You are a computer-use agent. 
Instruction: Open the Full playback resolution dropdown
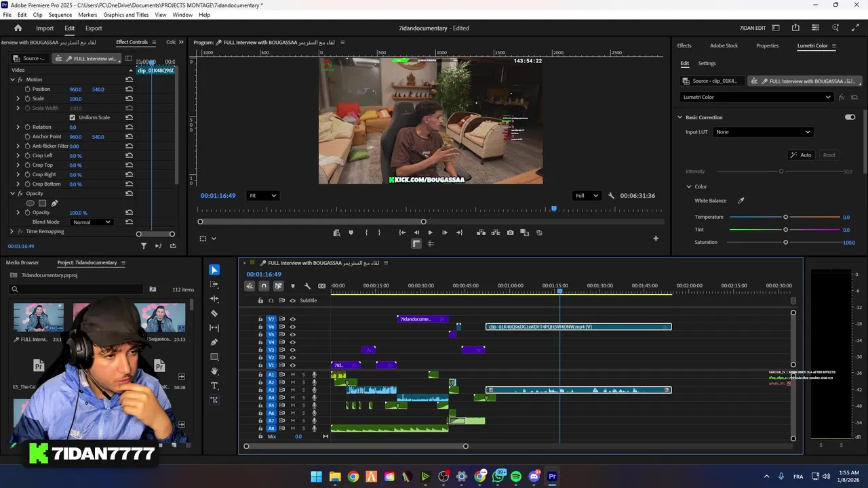coord(587,196)
